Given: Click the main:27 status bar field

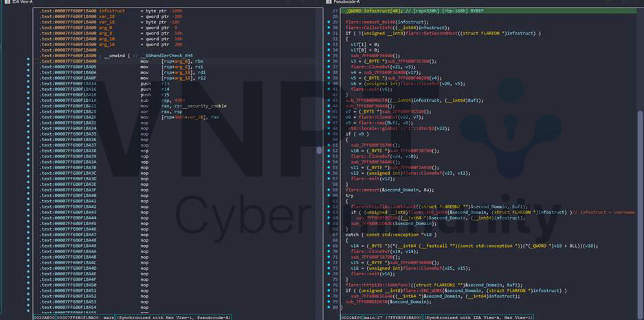Looking at the screenshot, I should pyautogui.click(x=371, y=317).
